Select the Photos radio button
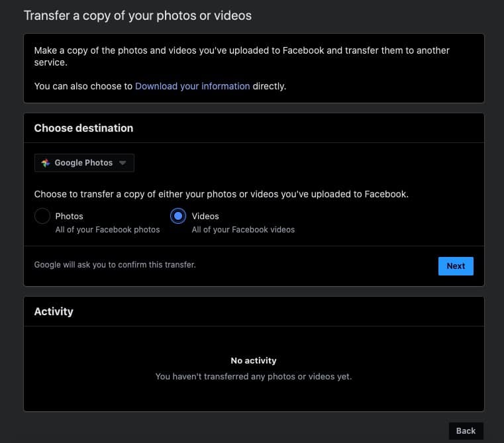The image size is (504, 443). tap(42, 217)
